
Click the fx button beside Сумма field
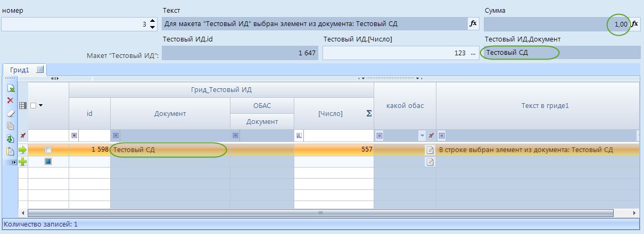[x=635, y=24]
